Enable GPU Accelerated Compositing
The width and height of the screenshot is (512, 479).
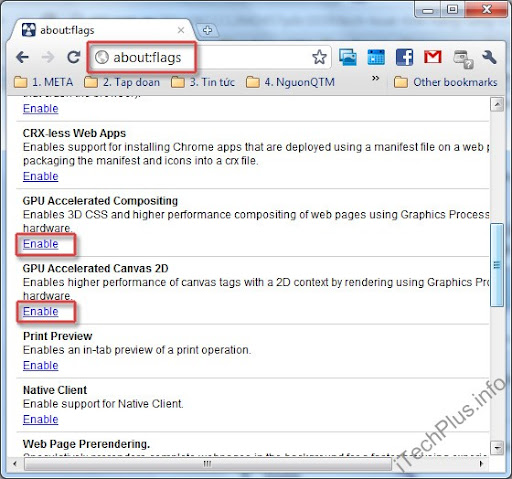click(41, 244)
